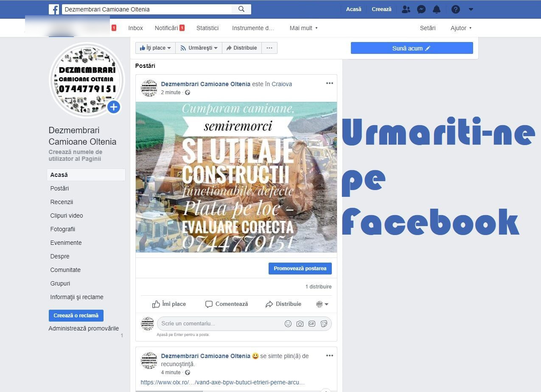Click the Sună acum button
541x392 pixels.
tap(412, 48)
